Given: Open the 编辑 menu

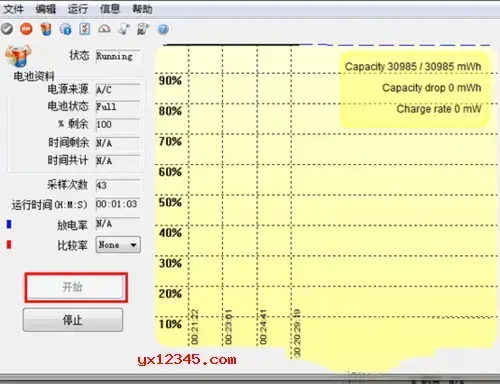Looking at the screenshot, I should (x=46, y=9).
